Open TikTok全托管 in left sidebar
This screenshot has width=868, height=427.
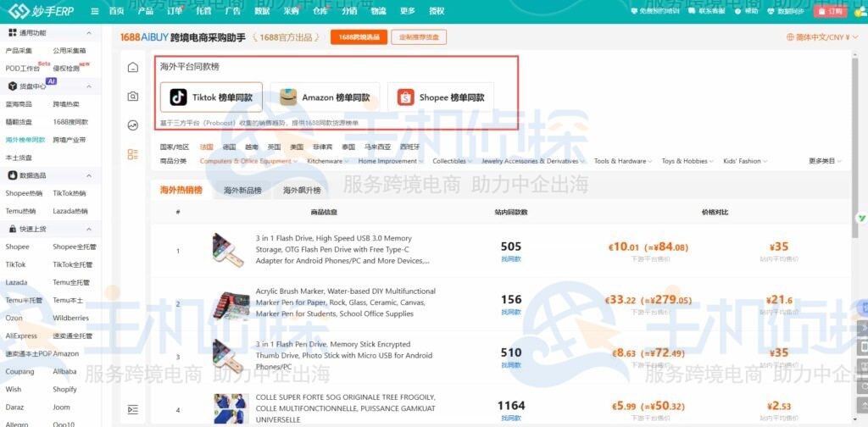[x=73, y=264]
